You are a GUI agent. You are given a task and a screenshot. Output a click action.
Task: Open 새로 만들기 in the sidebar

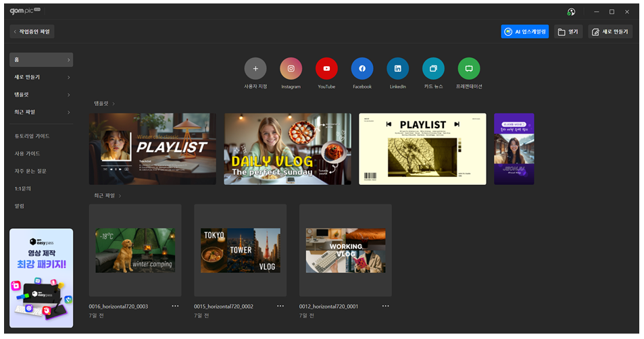click(x=41, y=77)
